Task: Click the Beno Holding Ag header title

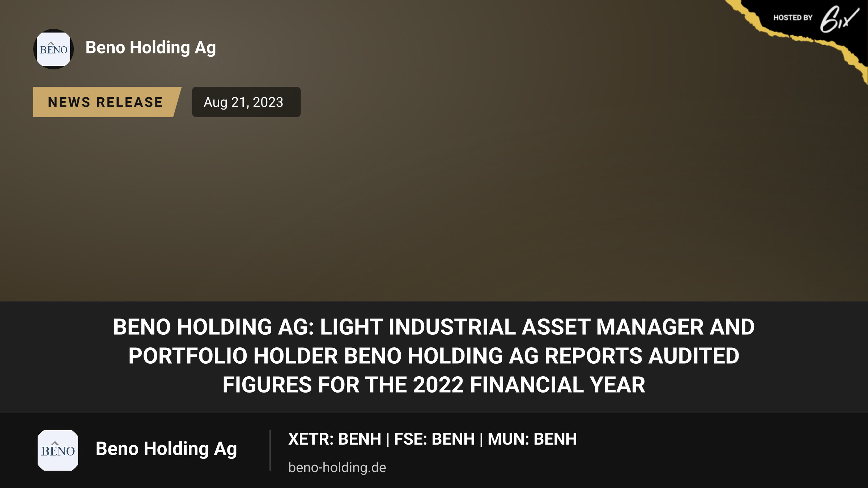Action: click(150, 48)
